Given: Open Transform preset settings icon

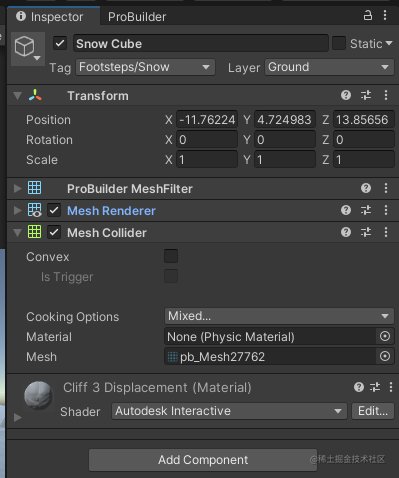Looking at the screenshot, I should click(x=366, y=95).
